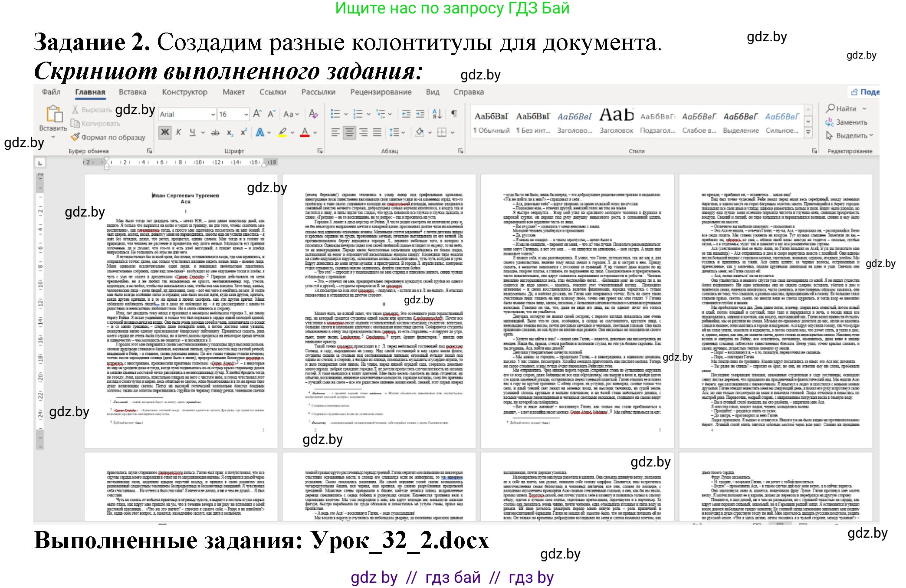The width and height of the screenshot is (906, 588).
Task: Click the Найти (Find) button
Action: pos(842,108)
